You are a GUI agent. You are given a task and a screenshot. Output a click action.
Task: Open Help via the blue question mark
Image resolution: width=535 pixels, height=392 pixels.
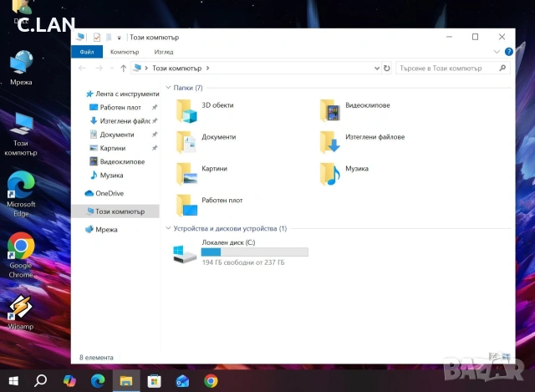coord(508,52)
